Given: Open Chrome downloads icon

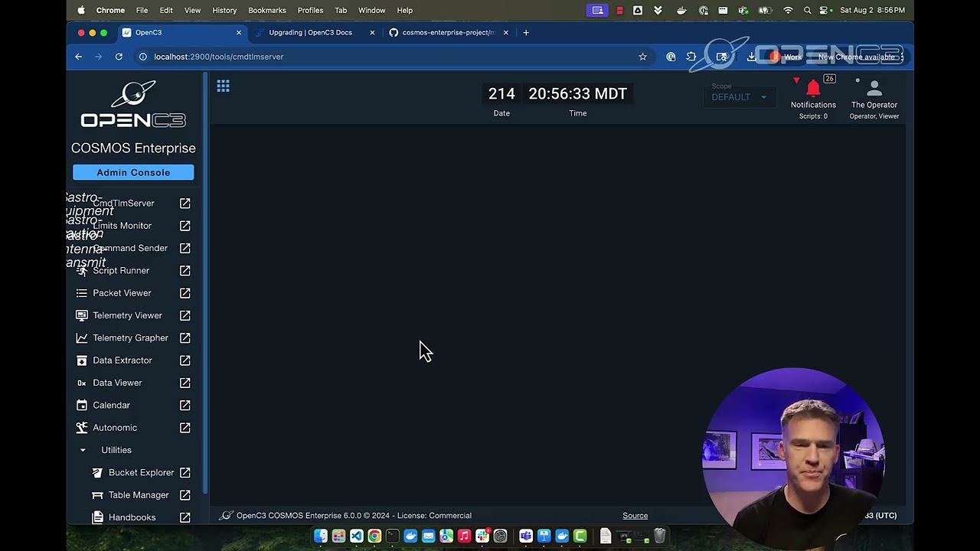Looking at the screenshot, I should pyautogui.click(x=751, y=57).
